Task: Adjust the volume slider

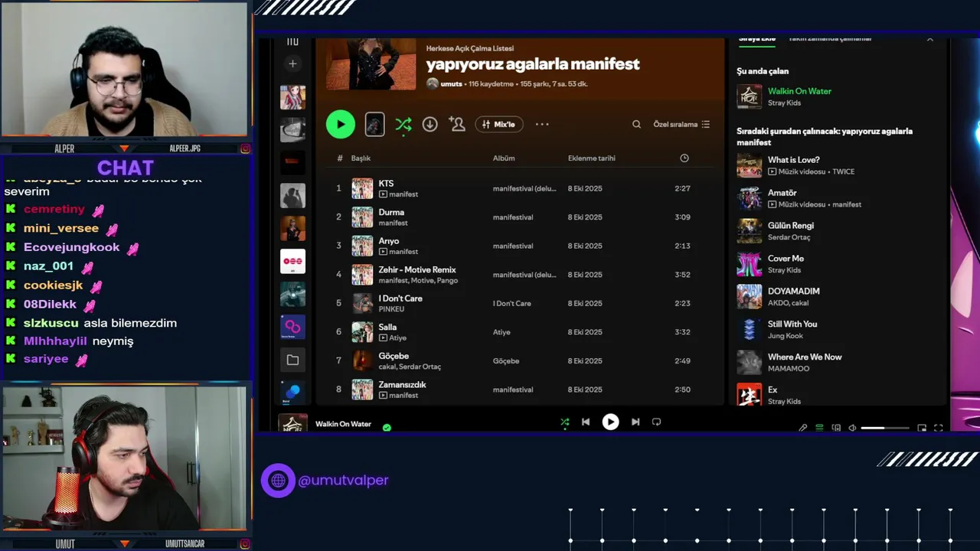Action: (885, 428)
